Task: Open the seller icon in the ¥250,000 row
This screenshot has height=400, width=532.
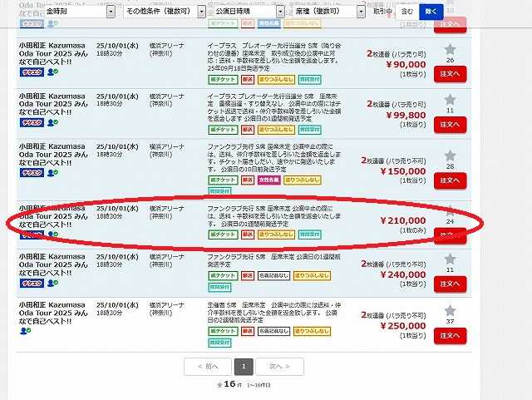Action: click(26, 330)
